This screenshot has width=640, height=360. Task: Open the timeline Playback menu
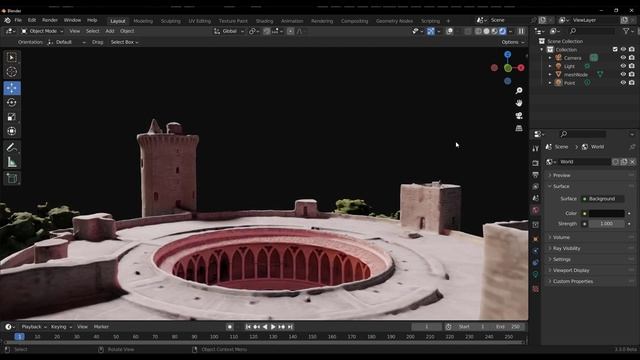(33, 327)
